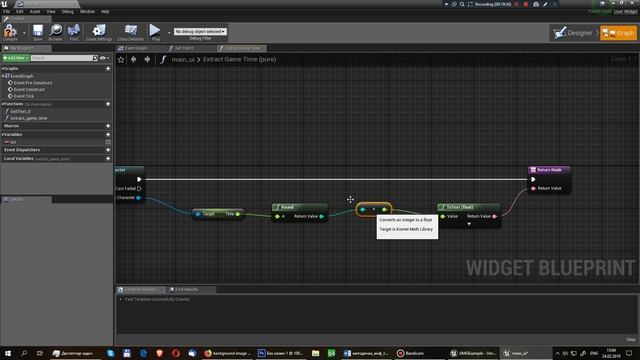Collapse the Variables section
Image resolution: width=640 pixels, height=360 pixels.
[2, 134]
